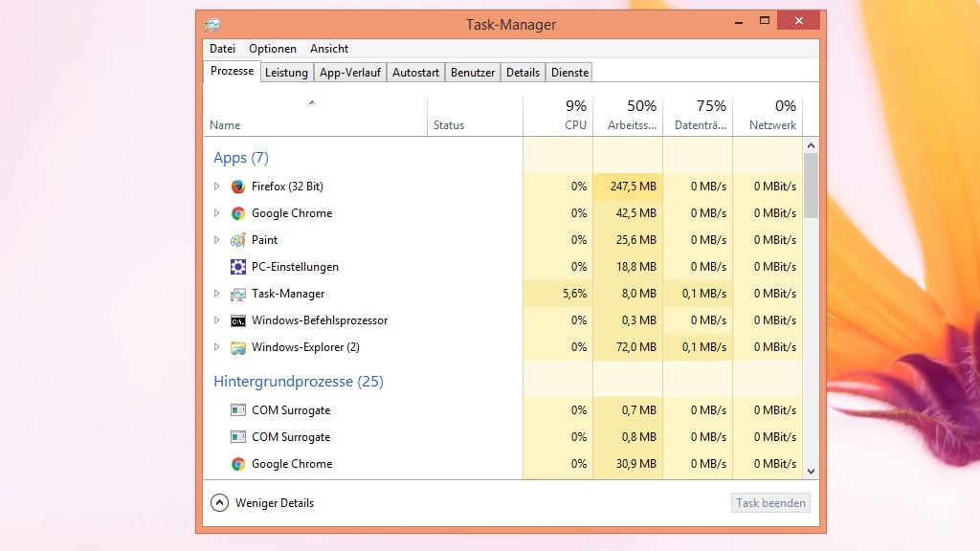Click the Firefox icon in the process list
This screenshot has width=980, height=551.
click(x=237, y=187)
